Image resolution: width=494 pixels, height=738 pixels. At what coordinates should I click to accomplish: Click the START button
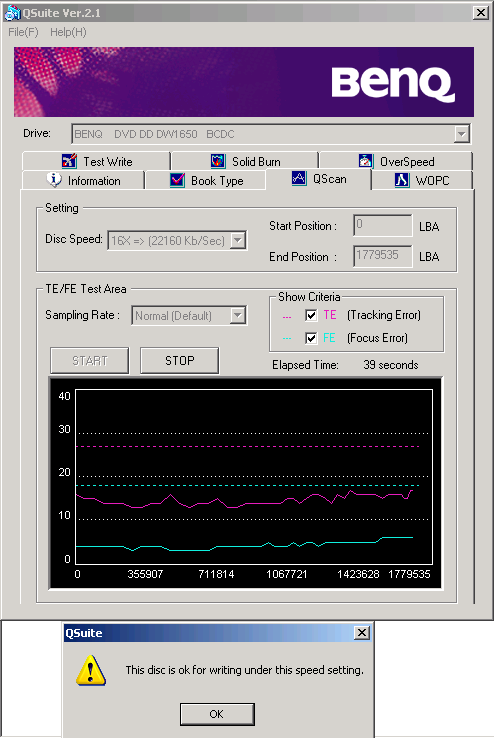89,361
